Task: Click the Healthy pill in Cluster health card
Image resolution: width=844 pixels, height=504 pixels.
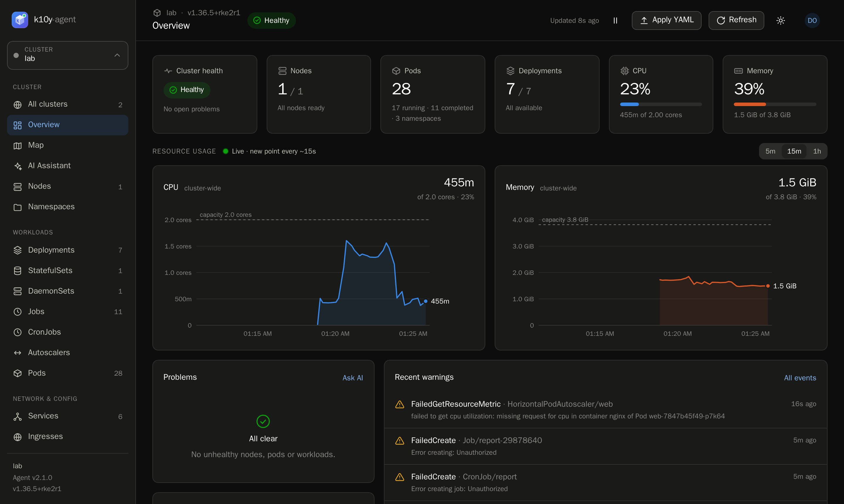Action: point(187,90)
